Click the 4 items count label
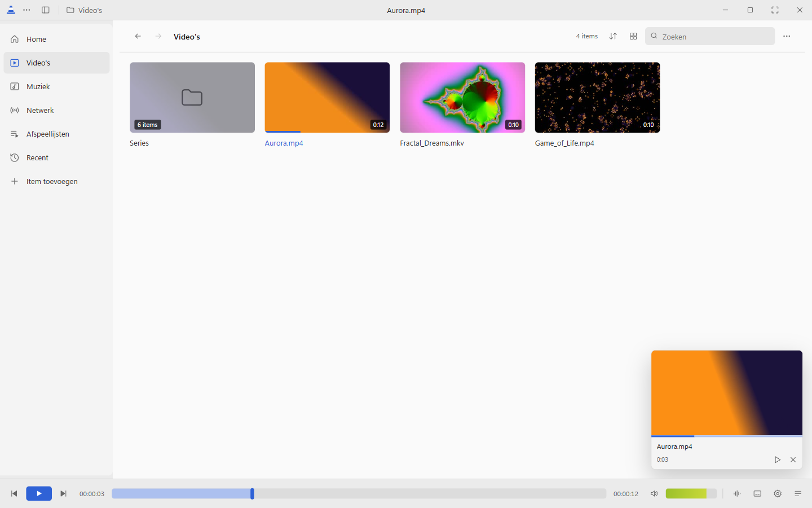Screen dimensions: 812x508 pos(587,36)
